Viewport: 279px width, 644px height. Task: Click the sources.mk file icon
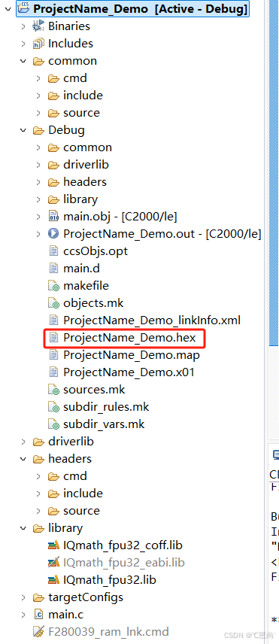(x=53, y=390)
